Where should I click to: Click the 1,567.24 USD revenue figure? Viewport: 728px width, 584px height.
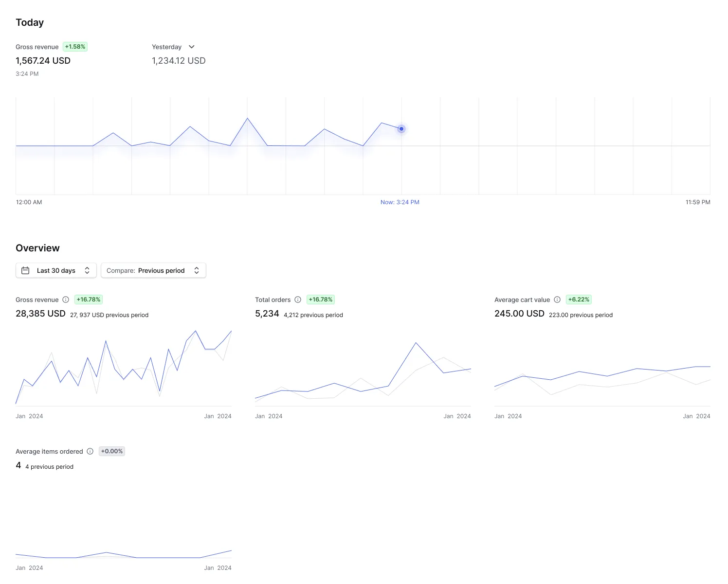[43, 60]
